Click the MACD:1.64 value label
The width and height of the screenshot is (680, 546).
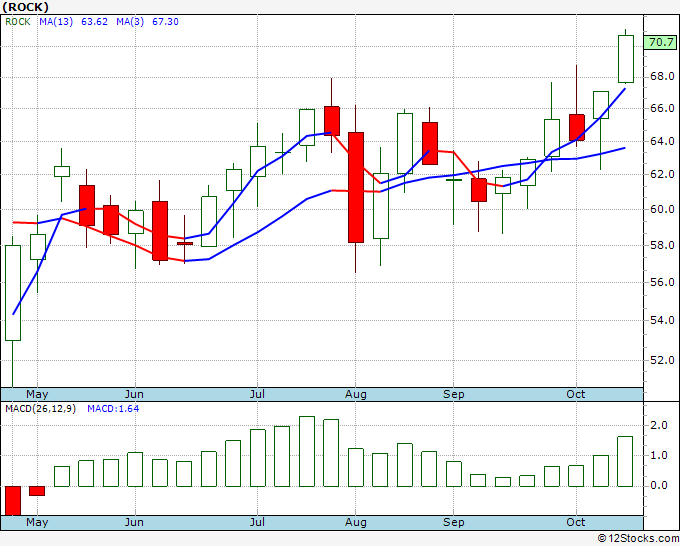point(113,409)
